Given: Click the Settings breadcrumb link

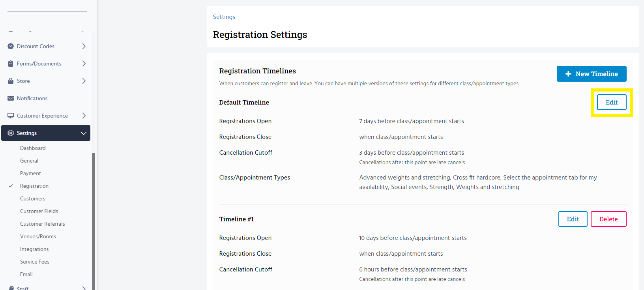Looking at the screenshot, I should (224, 17).
